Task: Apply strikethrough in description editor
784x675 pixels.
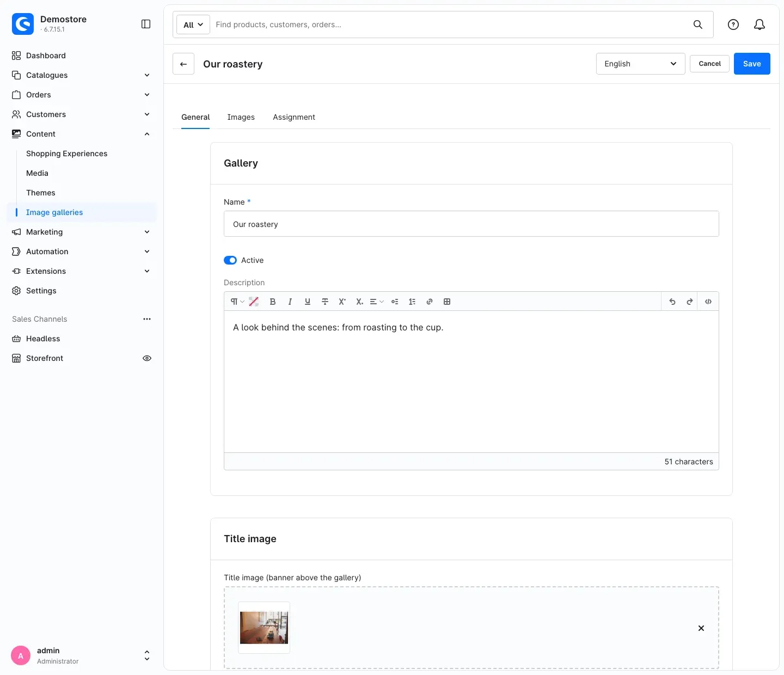Action: pos(325,302)
